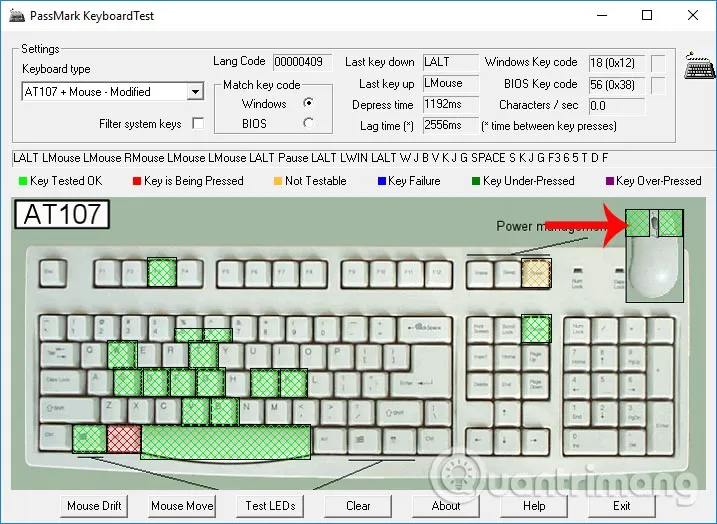This screenshot has height=524, width=717.
Task: Click the AT107 keyboard label
Action: click(62, 214)
